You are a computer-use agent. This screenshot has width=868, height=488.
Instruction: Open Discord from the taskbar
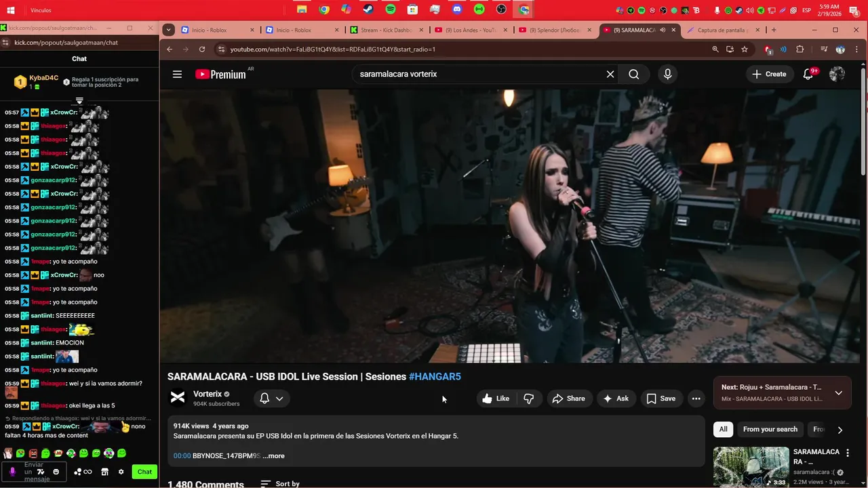(x=457, y=9)
